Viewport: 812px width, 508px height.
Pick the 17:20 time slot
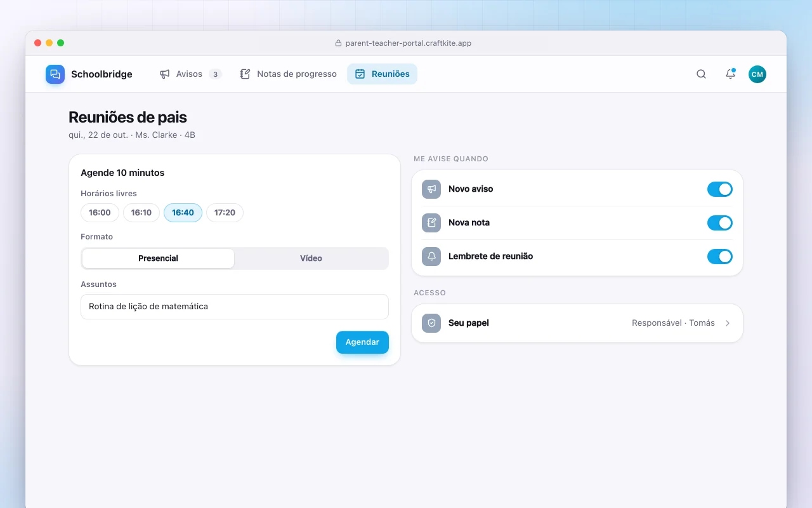click(x=225, y=213)
